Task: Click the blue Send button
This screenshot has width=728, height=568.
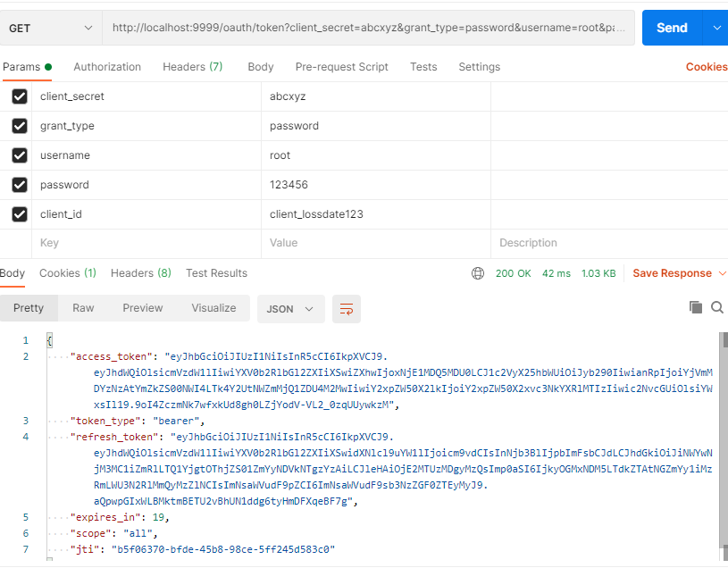Action: [673, 28]
